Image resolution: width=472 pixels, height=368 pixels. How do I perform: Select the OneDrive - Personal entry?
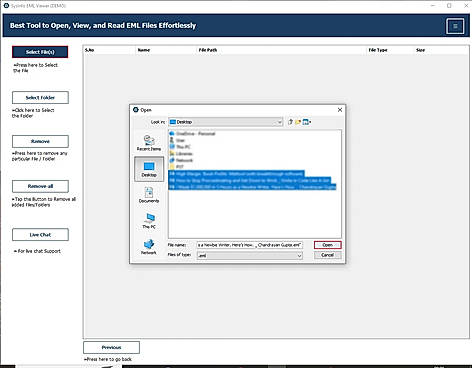192,134
